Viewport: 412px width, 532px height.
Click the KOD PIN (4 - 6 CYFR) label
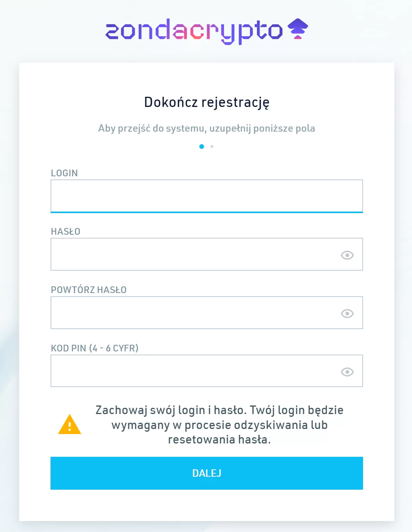tap(94, 348)
